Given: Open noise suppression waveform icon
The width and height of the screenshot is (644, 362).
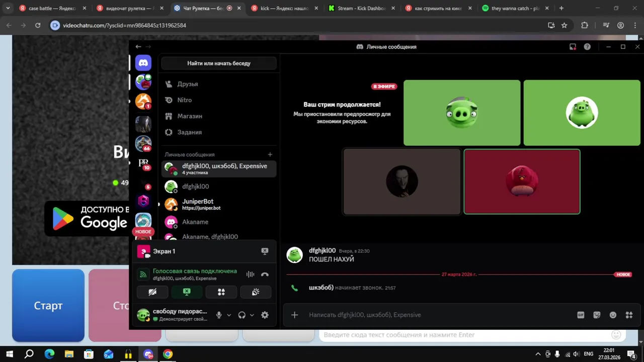Looking at the screenshot, I should point(250,275).
